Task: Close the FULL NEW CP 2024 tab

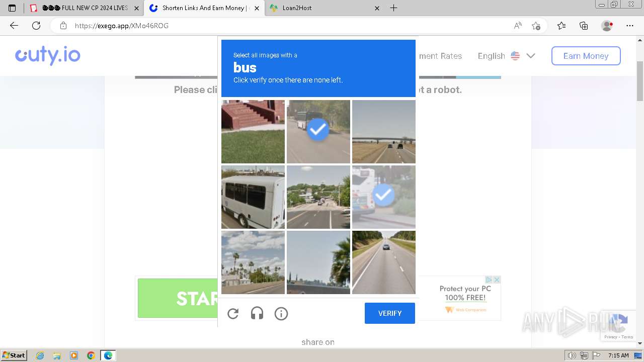Action: point(136,8)
